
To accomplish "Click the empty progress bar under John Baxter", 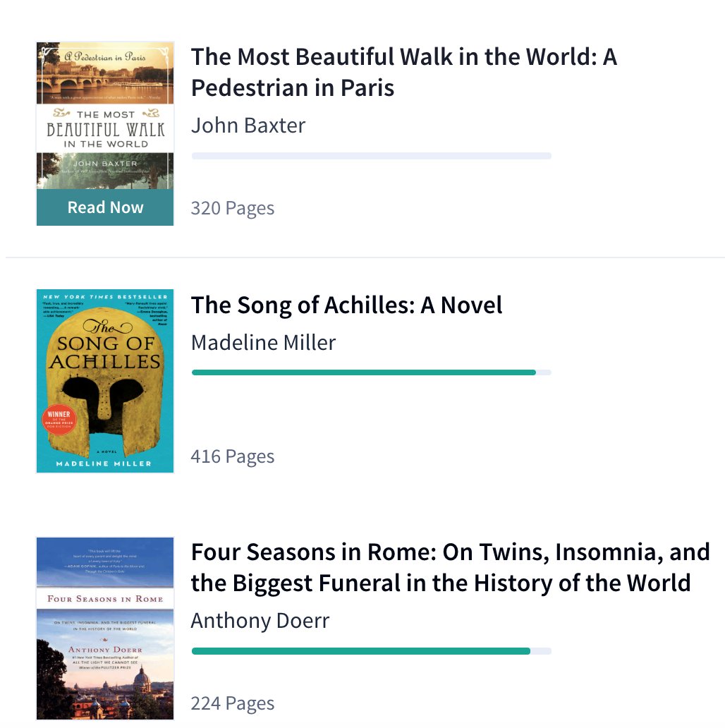I will (x=372, y=156).
